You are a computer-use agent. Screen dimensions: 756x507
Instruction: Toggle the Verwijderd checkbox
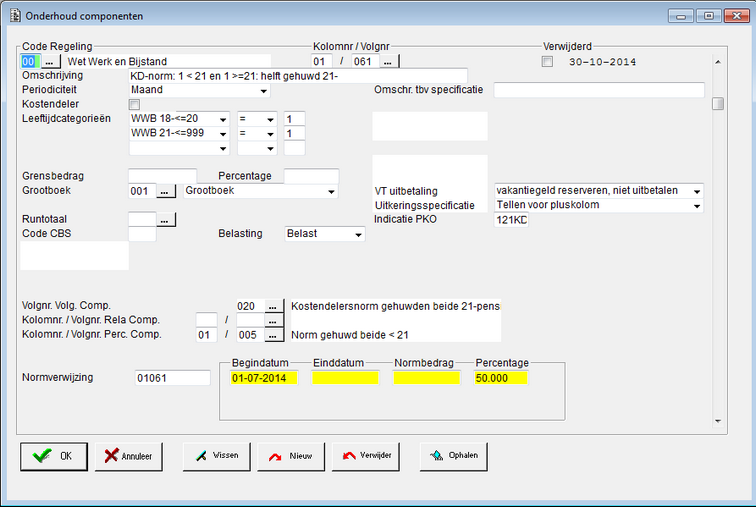click(547, 62)
